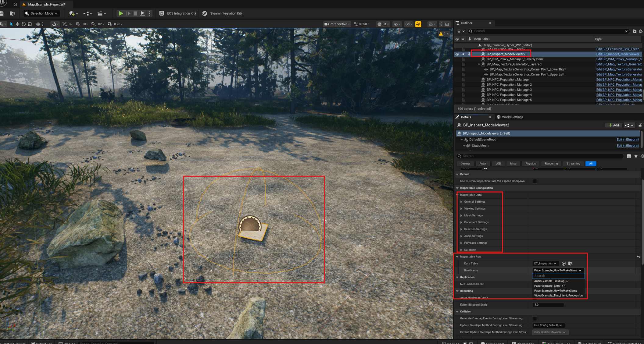Viewport: 644px width, 344px height.
Task: Select BP_NPC_Population_Manager3 in the Outliner
Action: coord(509,90)
